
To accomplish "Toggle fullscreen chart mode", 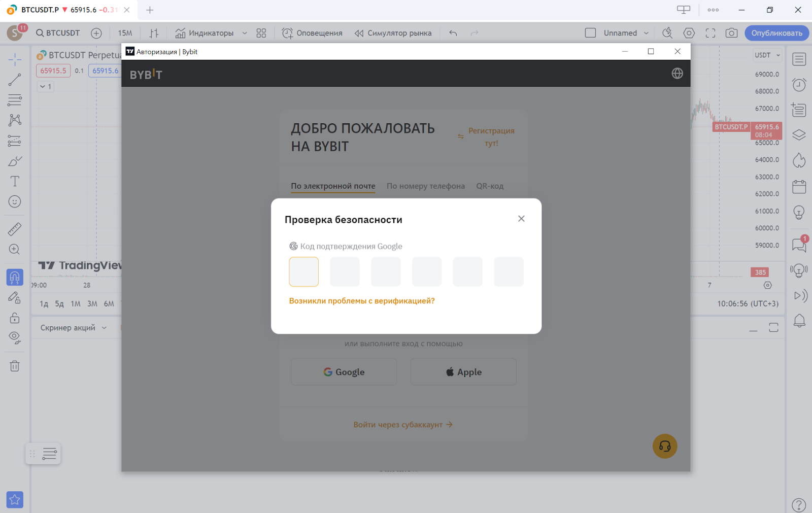I will click(710, 33).
